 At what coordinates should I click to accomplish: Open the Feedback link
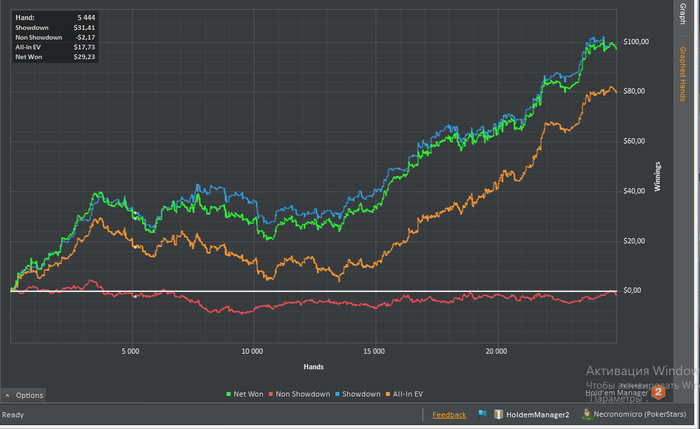point(449,415)
